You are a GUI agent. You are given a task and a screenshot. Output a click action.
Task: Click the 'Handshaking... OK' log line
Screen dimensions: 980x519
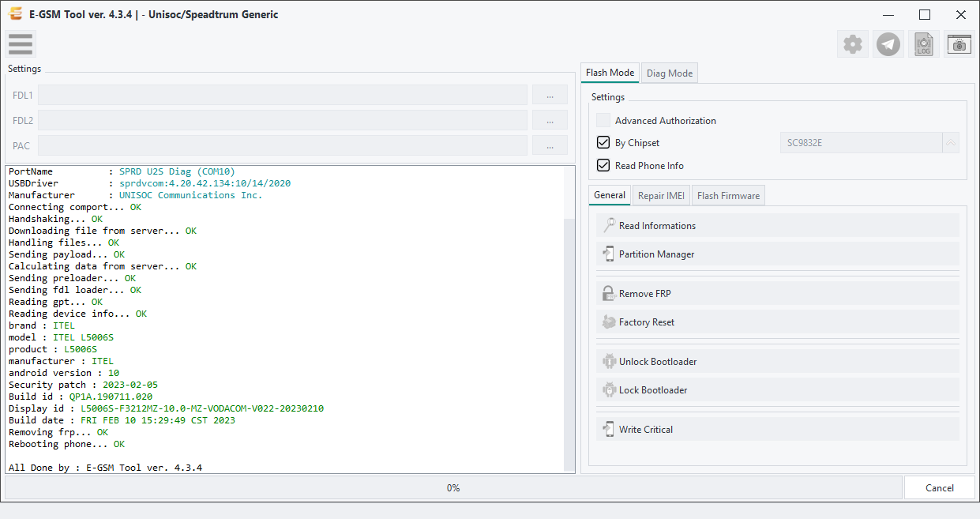point(55,219)
